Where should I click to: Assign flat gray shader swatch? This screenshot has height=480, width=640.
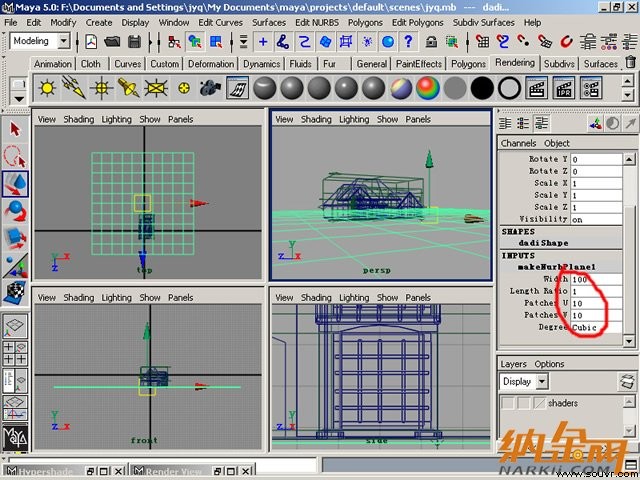455,88
